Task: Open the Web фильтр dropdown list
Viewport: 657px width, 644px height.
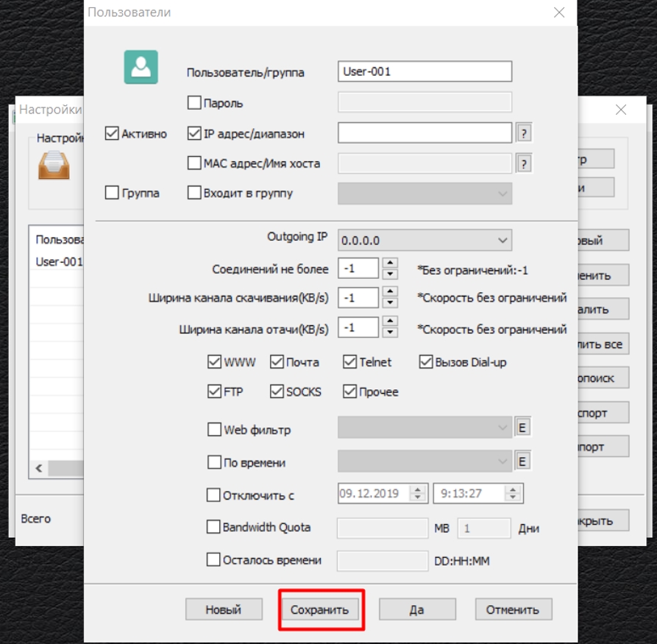Action: point(425,428)
